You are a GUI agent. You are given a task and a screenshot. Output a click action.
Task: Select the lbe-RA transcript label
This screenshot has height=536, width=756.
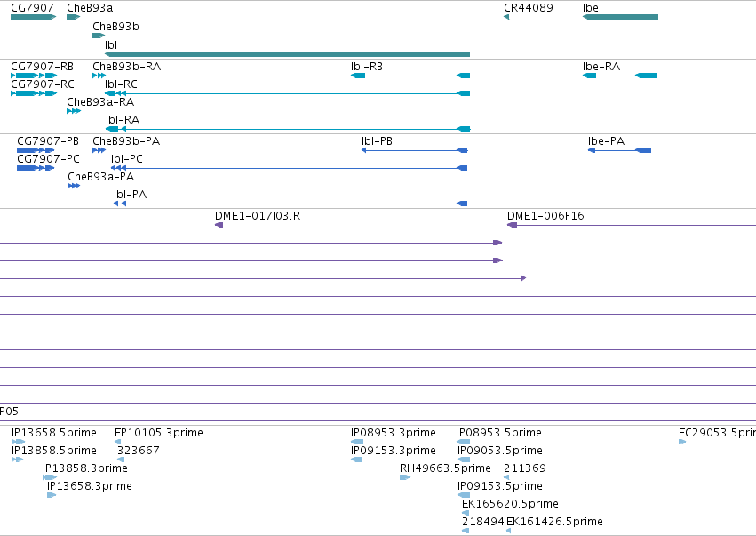601,67
